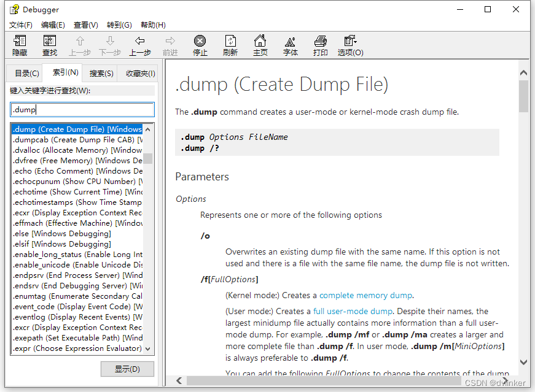Go back with the 上一步 arrow icon
This screenshot has width=535, height=392.
click(140, 45)
